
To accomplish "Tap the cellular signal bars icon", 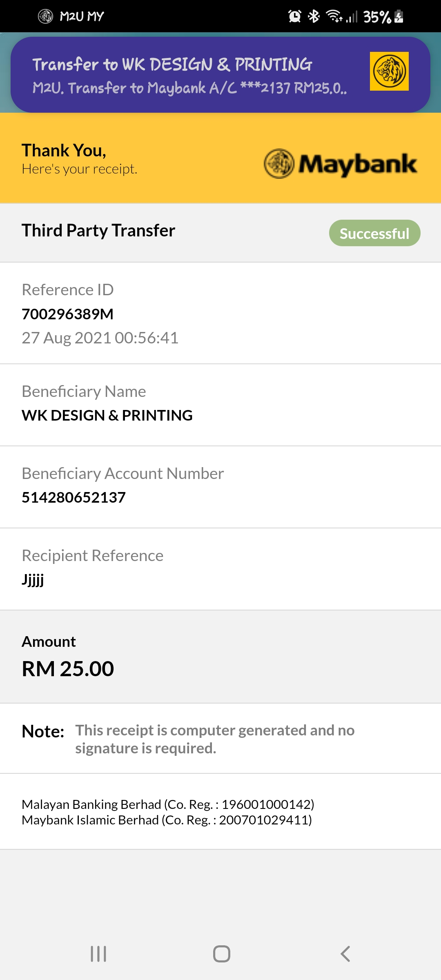I will tap(352, 17).
